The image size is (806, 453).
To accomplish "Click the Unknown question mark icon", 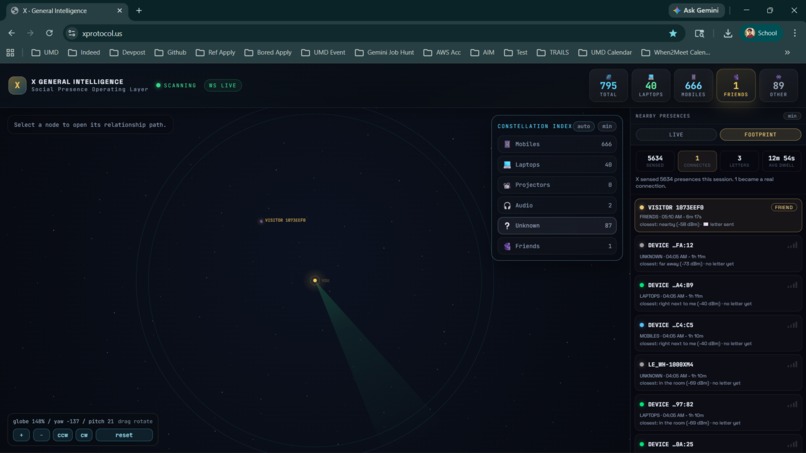I will [507, 226].
